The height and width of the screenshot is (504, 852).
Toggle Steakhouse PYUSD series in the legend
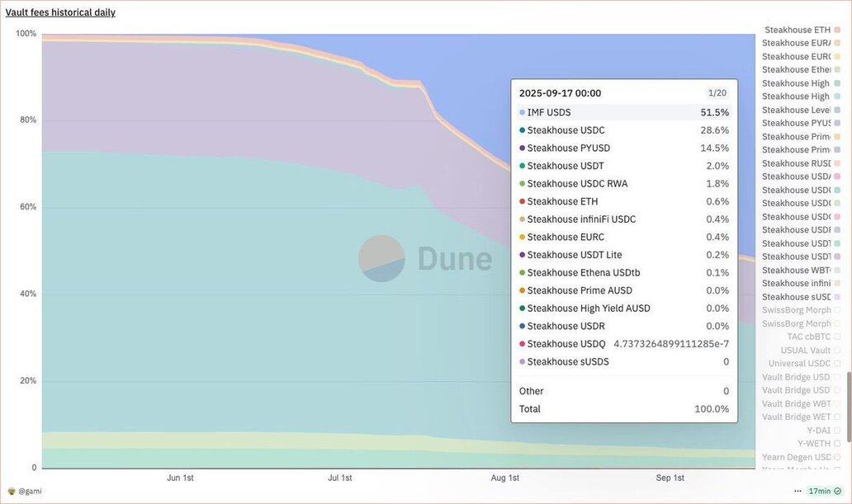[x=801, y=123]
